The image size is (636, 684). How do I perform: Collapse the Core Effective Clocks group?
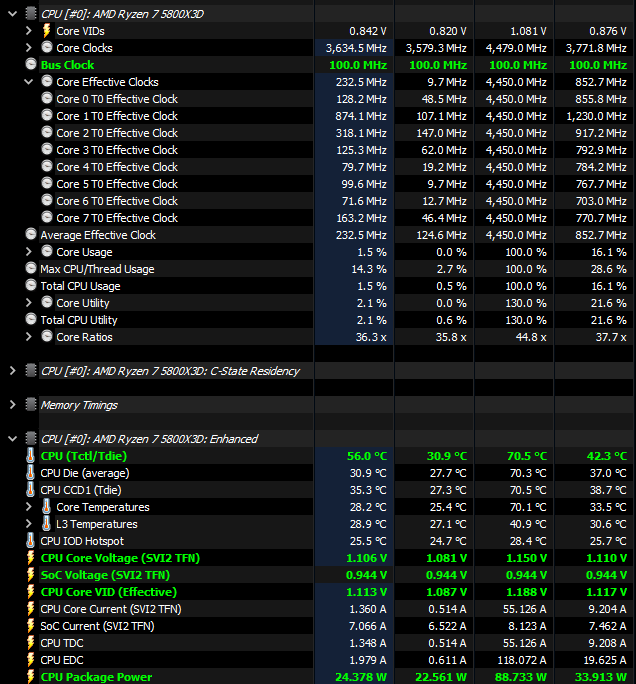pyautogui.click(x=29, y=82)
